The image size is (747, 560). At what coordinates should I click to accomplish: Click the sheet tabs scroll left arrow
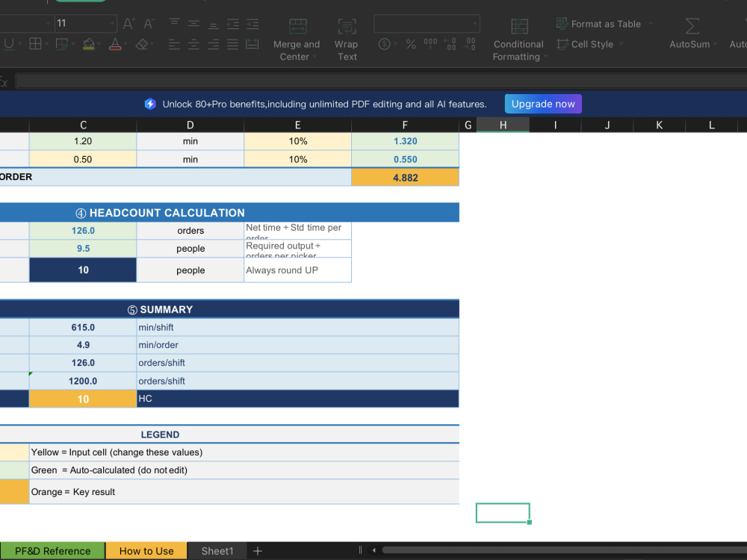pos(374,550)
